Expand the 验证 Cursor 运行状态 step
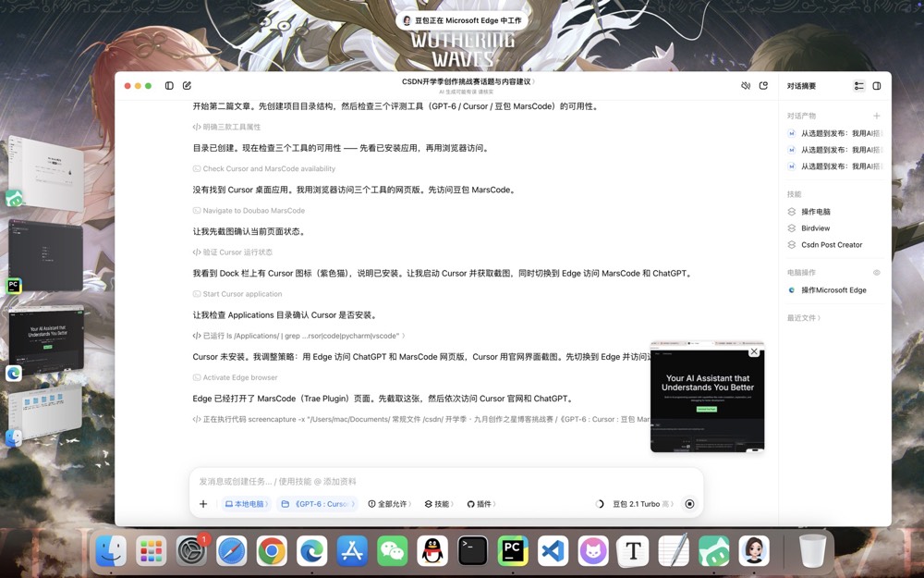This screenshot has height=578, width=924. coord(232,252)
